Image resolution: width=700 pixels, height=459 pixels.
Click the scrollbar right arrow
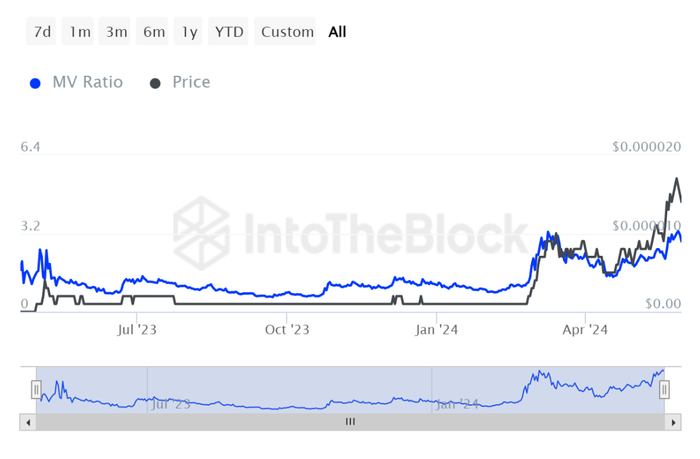673,422
